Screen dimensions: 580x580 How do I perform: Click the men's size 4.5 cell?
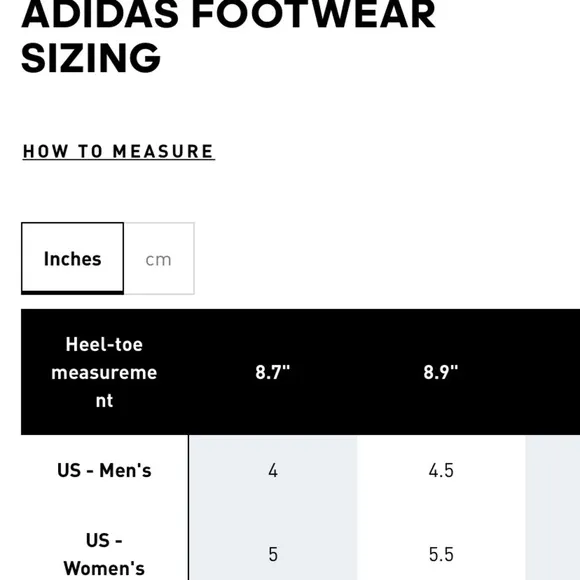coord(441,471)
